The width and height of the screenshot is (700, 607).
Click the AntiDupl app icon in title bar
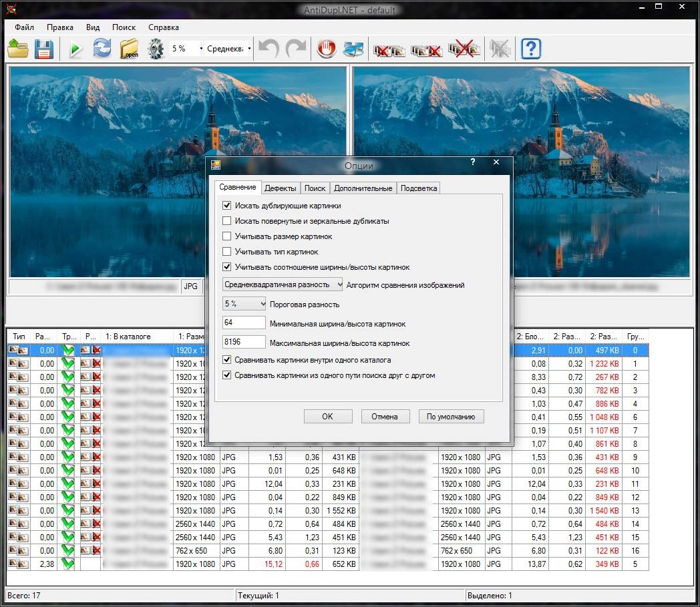click(x=11, y=9)
